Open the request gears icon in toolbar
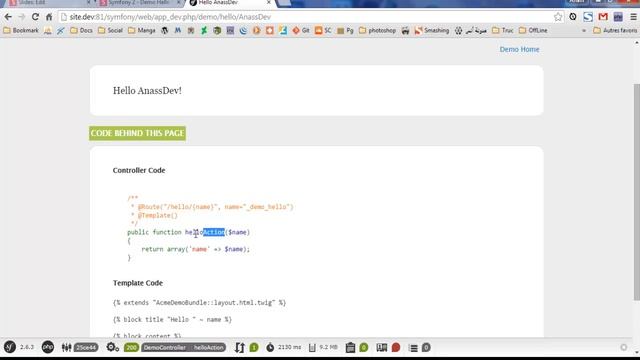Image resolution: width=640 pixels, height=360 pixels. point(112,347)
